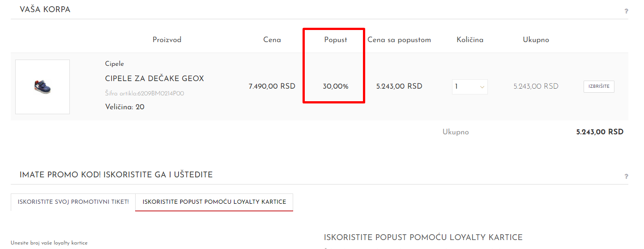Click the Cena column header
Screen dimensions: 644x249
point(272,40)
